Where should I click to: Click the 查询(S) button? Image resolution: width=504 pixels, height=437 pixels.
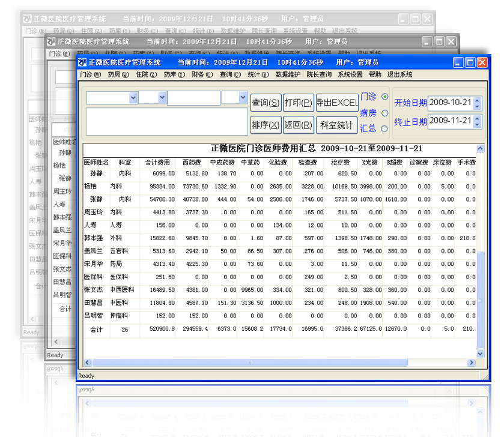[x=266, y=103]
